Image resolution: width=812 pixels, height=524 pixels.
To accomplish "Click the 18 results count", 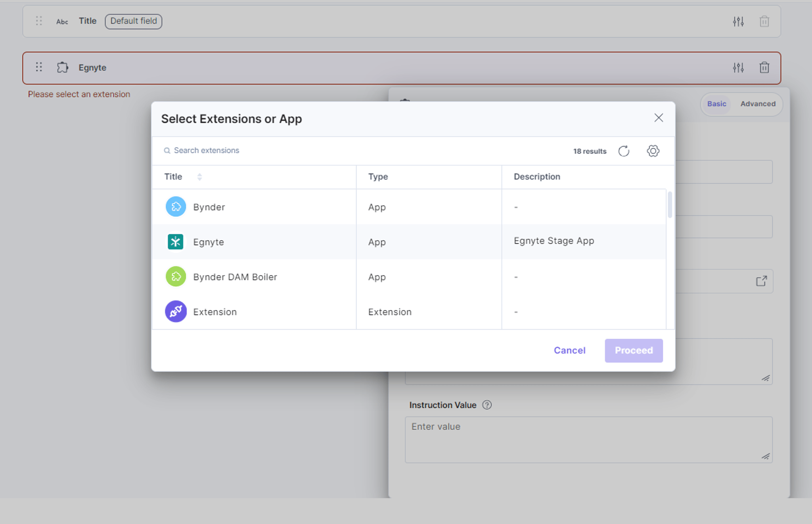I will pos(590,151).
